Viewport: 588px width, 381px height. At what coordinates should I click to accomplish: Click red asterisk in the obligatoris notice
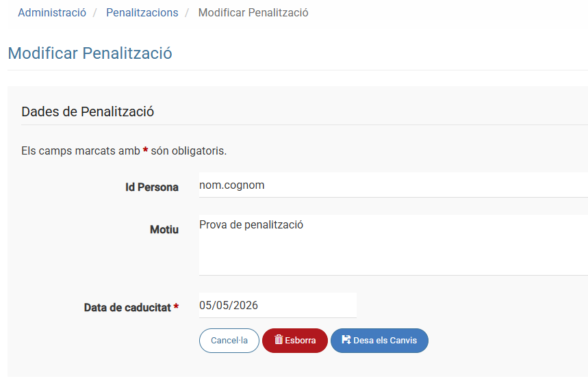(145, 150)
